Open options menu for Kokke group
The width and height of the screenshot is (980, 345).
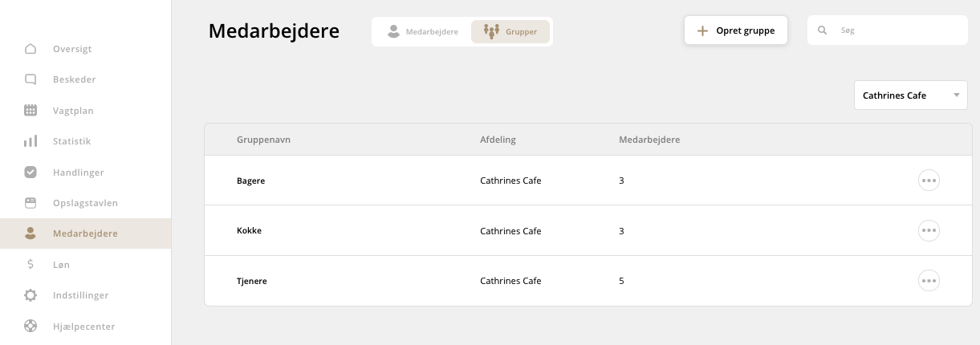pyautogui.click(x=929, y=231)
